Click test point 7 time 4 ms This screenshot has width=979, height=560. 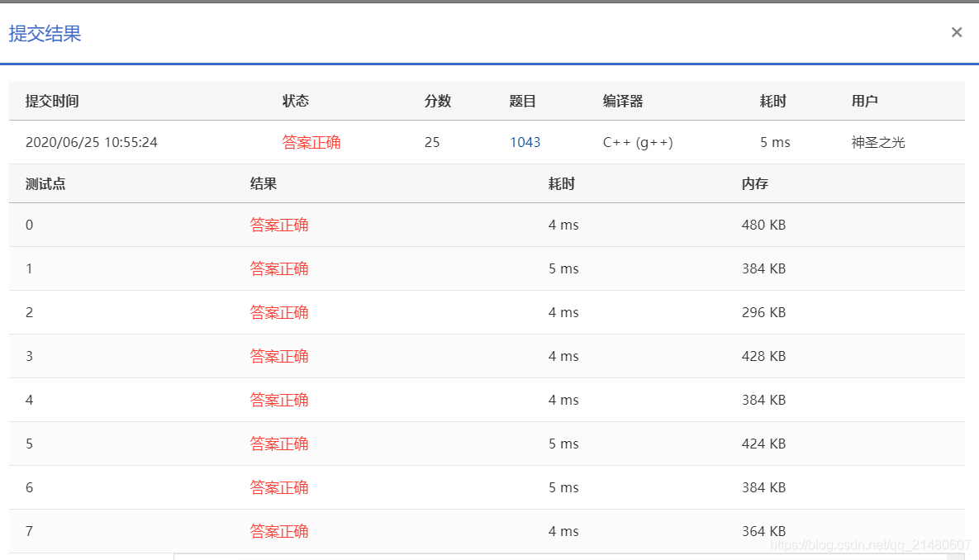click(563, 530)
